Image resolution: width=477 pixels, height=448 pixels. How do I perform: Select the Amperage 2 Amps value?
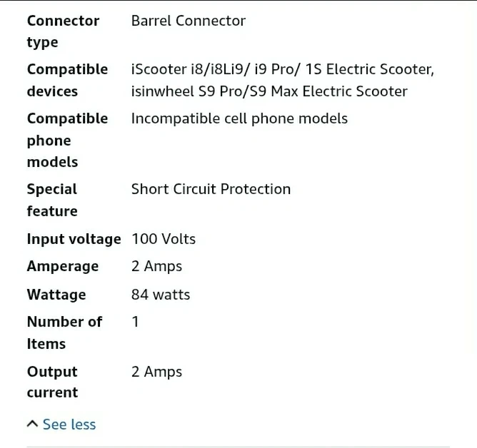(x=156, y=266)
